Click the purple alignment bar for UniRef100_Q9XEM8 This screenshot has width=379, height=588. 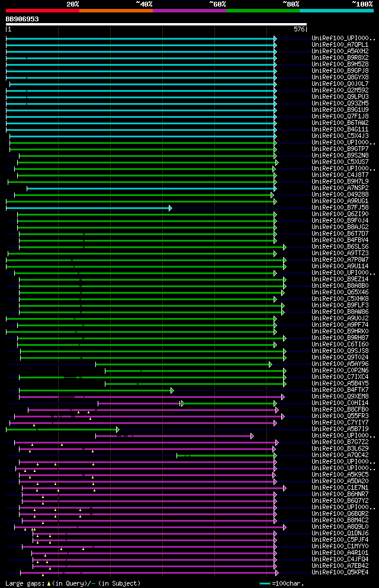click(x=151, y=397)
